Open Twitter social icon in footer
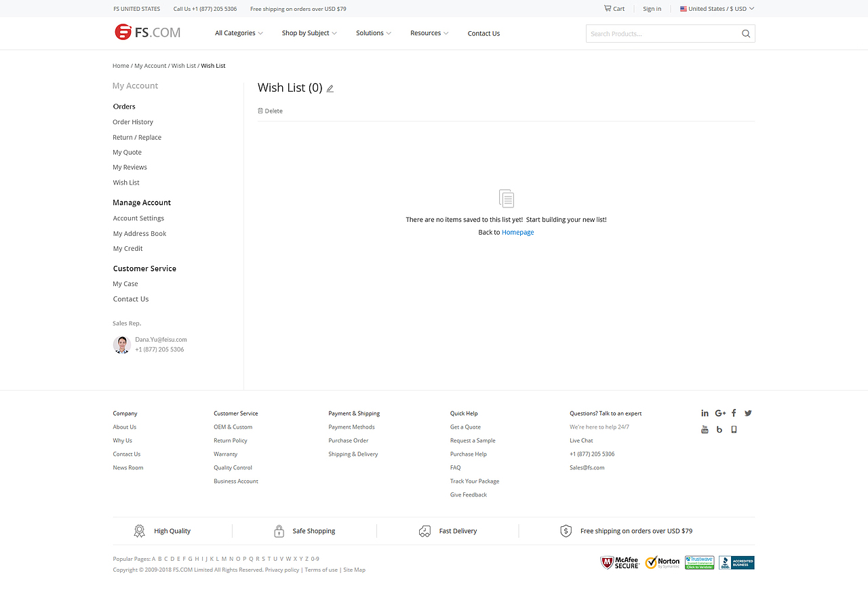Screen dimensions: 868x592 click(748, 413)
